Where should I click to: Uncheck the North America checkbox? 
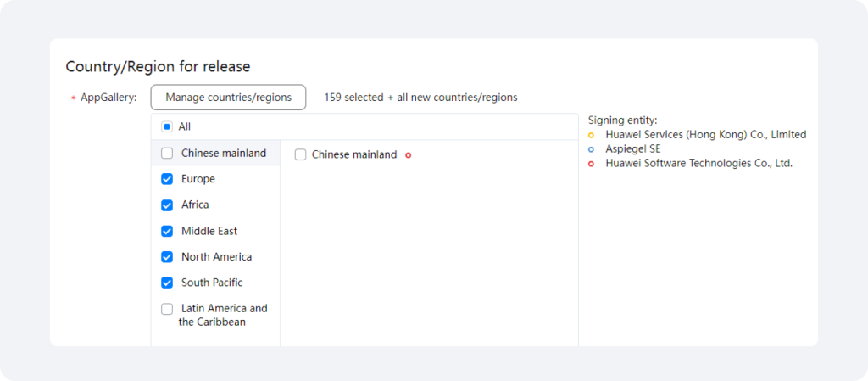167,257
